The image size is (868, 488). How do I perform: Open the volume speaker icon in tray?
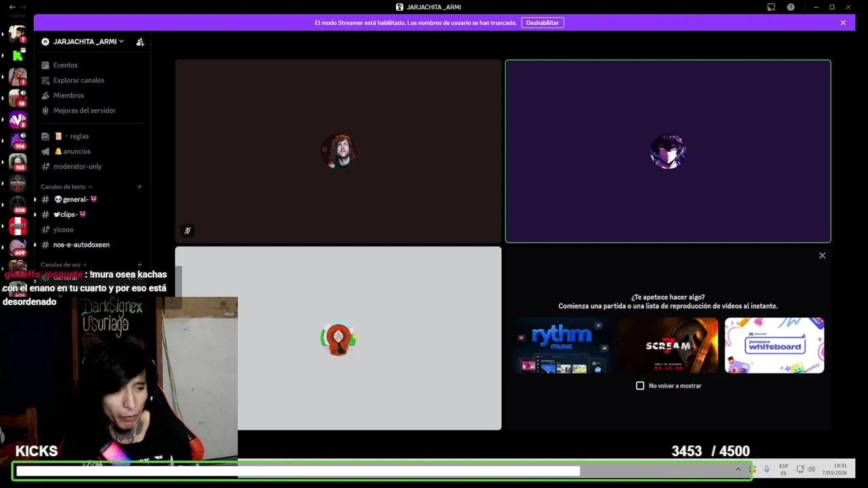click(811, 469)
